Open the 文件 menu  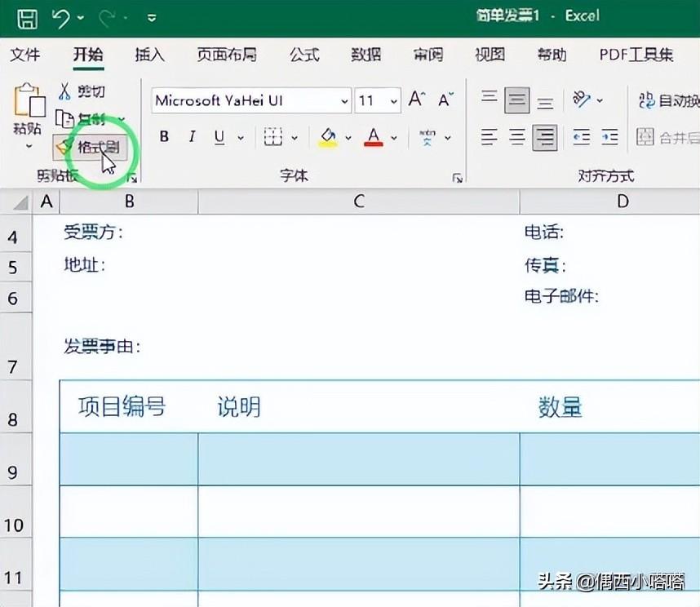26,55
